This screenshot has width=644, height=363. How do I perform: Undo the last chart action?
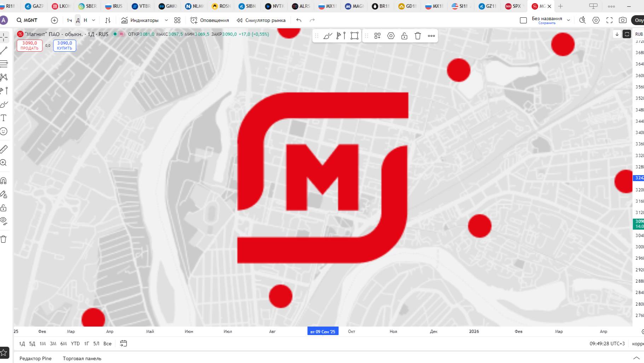coord(299,20)
